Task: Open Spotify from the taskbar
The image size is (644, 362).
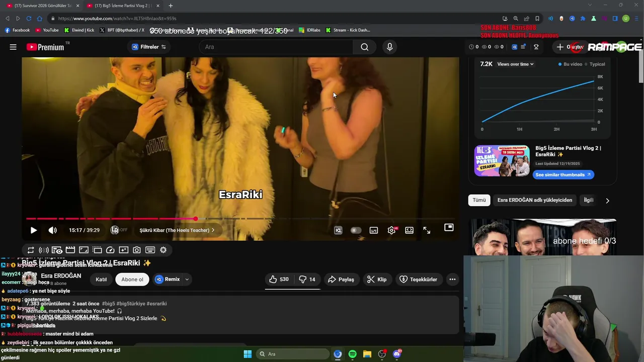Action: tap(352, 354)
